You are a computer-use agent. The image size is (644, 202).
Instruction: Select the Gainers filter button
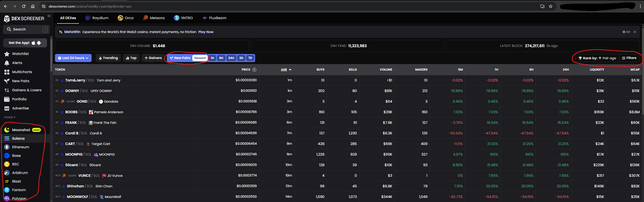click(x=153, y=58)
